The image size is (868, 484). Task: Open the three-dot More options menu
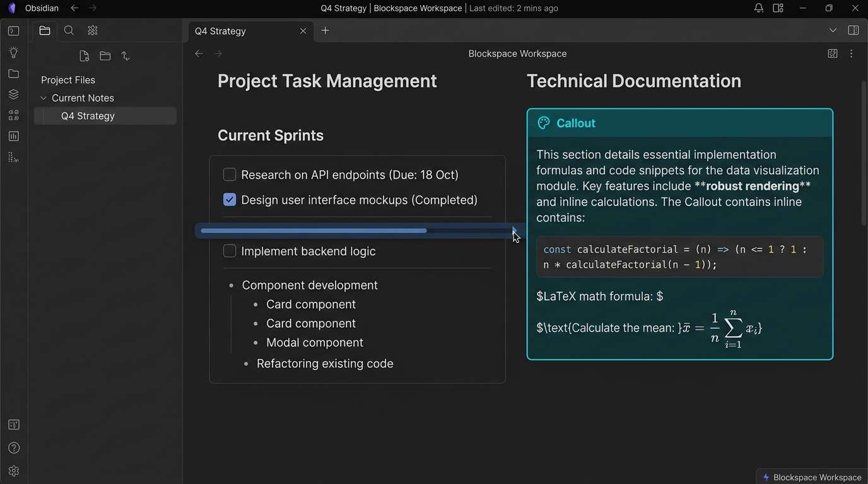pyautogui.click(x=852, y=54)
